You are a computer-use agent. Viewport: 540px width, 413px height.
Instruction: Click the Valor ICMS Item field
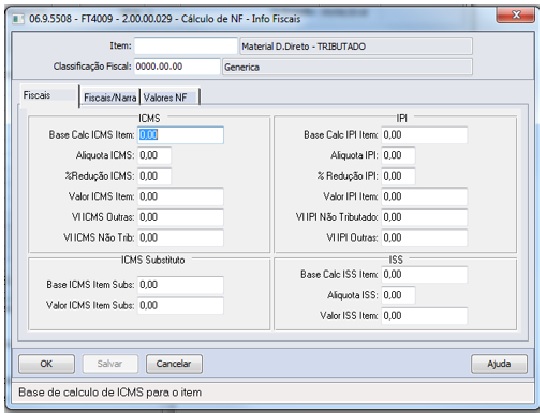point(180,197)
